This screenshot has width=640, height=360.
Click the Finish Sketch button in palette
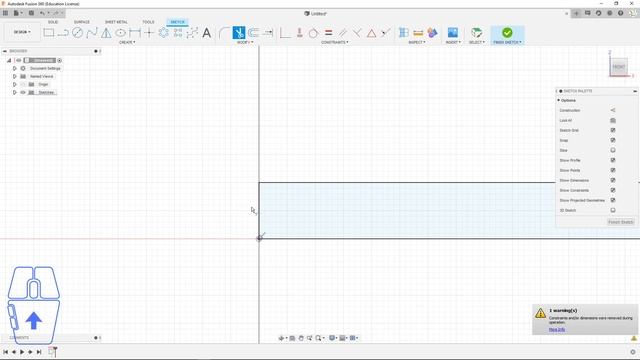(x=621, y=222)
